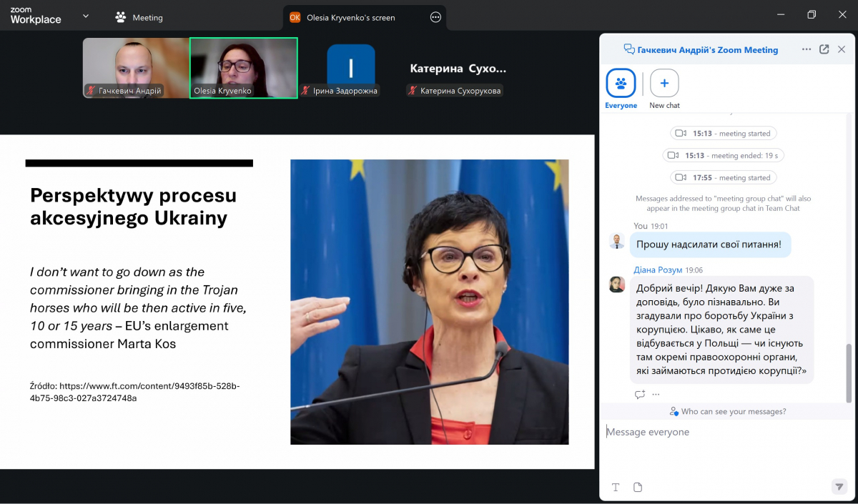Viewport: 858px width, 504px height.
Task: Select the Everyone chat group icon
Action: coord(621,84)
